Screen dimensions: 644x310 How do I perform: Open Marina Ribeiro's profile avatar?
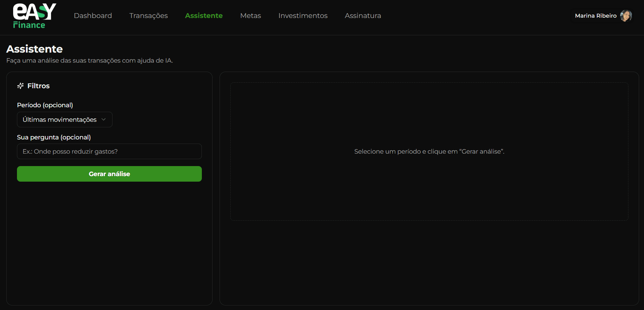click(626, 16)
